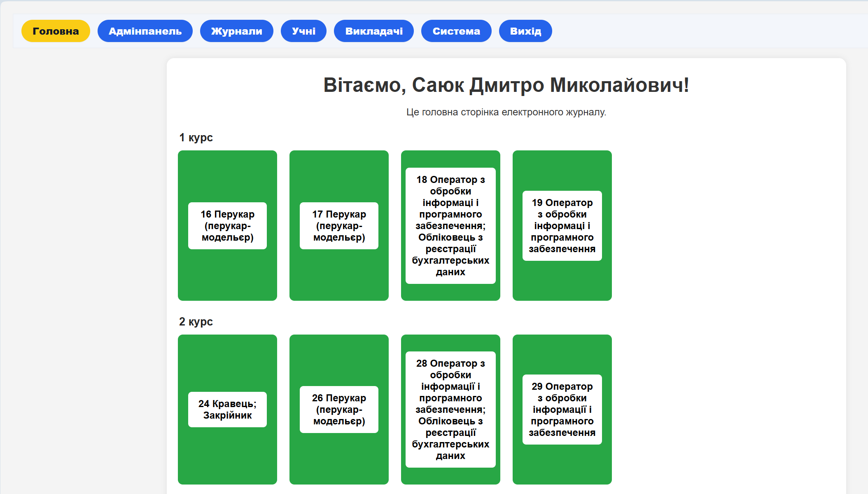This screenshot has height=494, width=868.
Task: Click the Система nav button
Action: coord(456,31)
